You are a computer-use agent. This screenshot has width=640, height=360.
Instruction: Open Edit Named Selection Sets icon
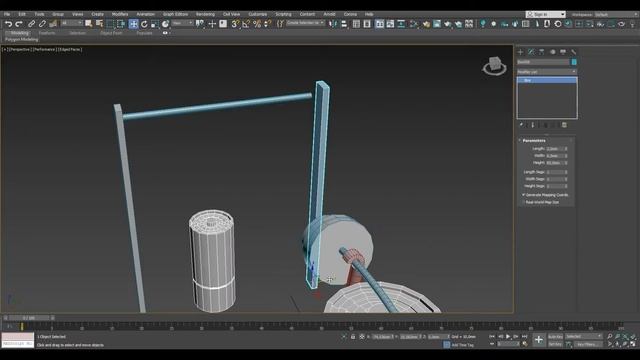[x=280, y=24]
